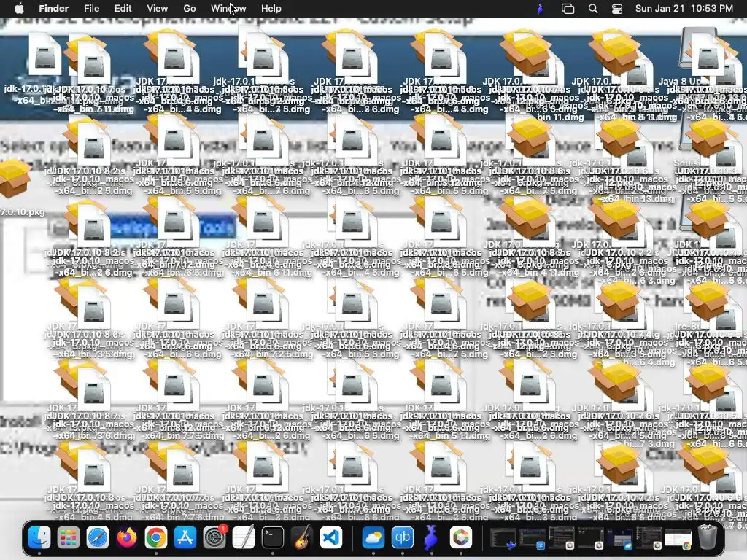Image resolution: width=747 pixels, height=560 pixels.
Task: Open TextEdit from the Dock
Action: (x=244, y=537)
